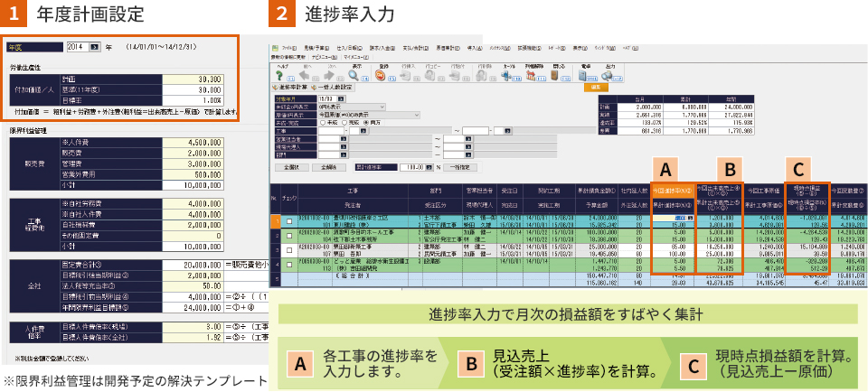The height and width of the screenshot is (392, 868).
Task: Click the 行コピー toolbar icon
Action: point(429,75)
